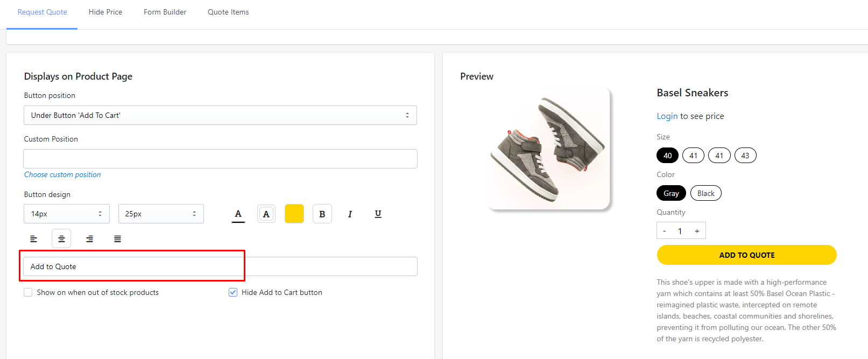
Task: Switch to the Hide Price tab
Action: coord(105,12)
